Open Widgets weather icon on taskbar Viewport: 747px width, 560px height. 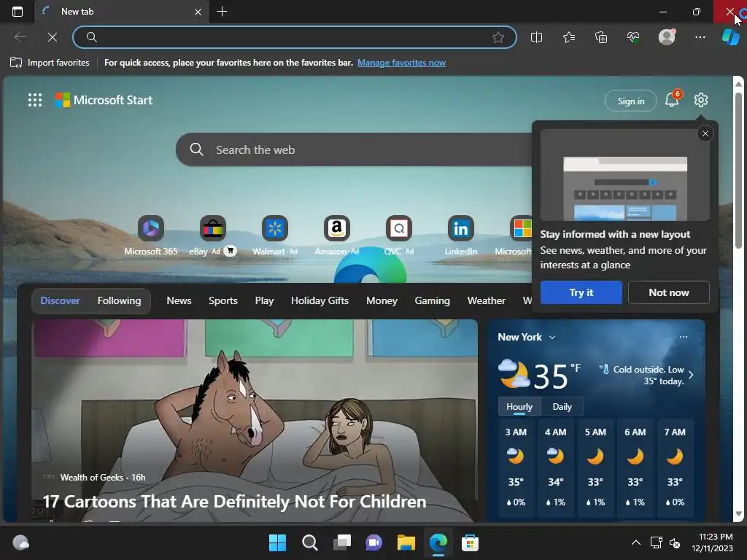[x=20, y=542]
